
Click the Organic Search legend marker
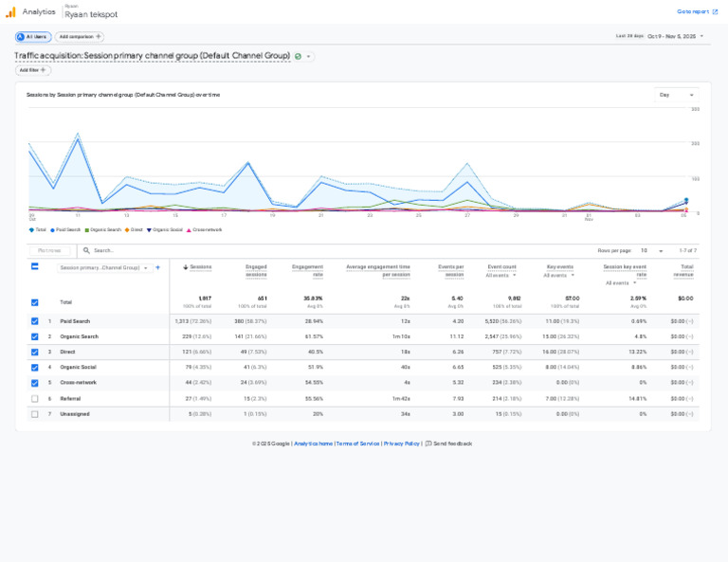click(87, 229)
